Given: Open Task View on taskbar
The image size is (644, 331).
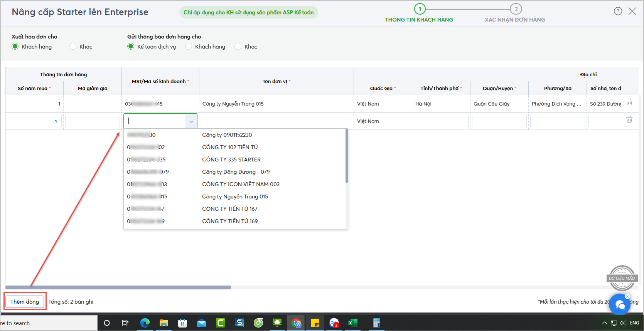Looking at the screenshot, I should tap(125, 323).
